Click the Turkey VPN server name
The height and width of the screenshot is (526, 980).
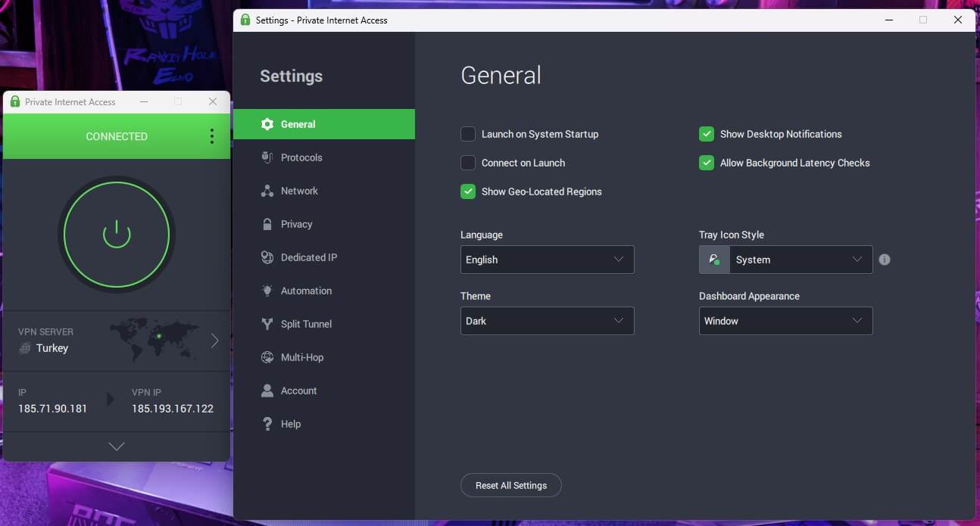[x=52, y=348]
